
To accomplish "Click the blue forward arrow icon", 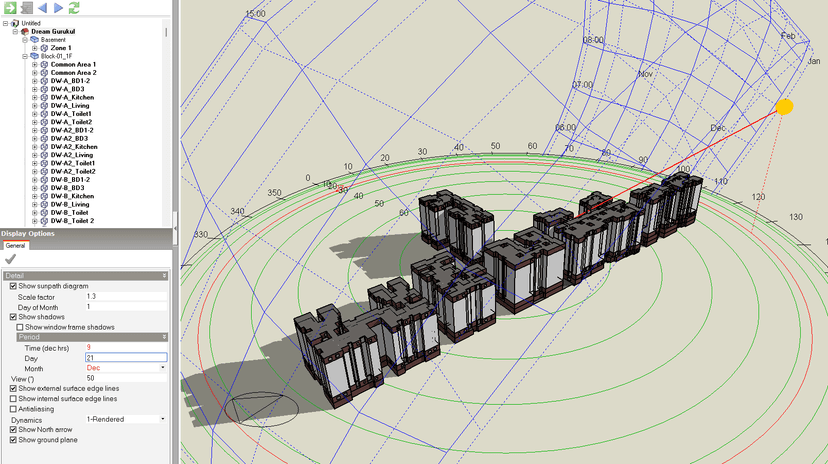I will 57,8.
